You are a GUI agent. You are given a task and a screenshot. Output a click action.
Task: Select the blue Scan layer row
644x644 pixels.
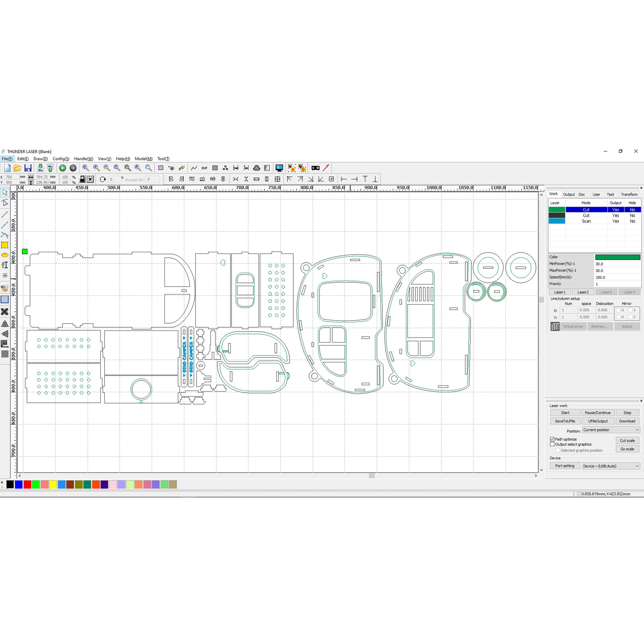[x=586, y=221]
